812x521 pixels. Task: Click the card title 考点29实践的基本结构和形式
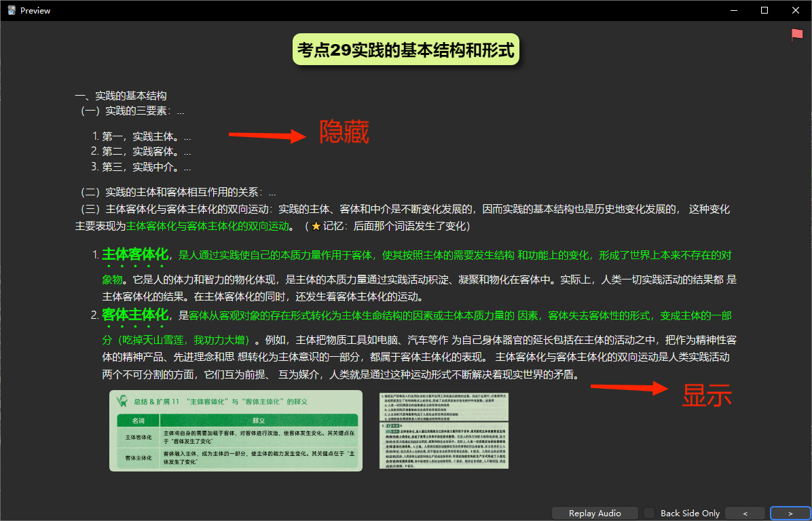coord(405,50)
